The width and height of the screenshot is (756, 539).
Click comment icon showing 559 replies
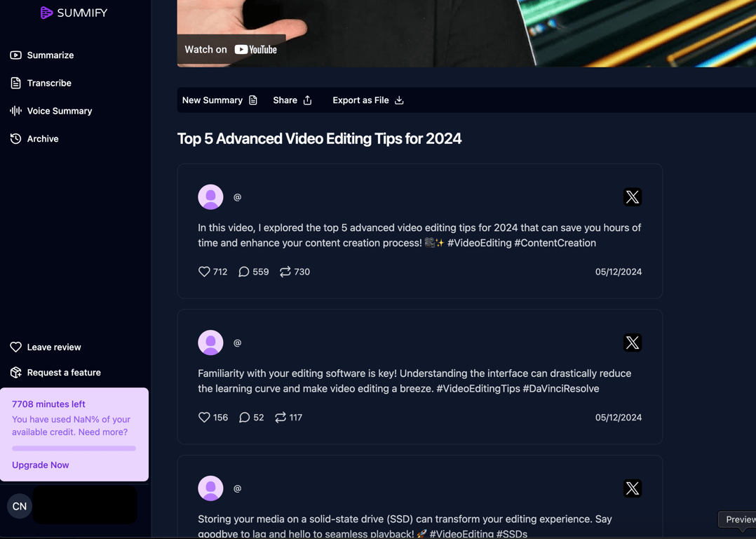244,272
